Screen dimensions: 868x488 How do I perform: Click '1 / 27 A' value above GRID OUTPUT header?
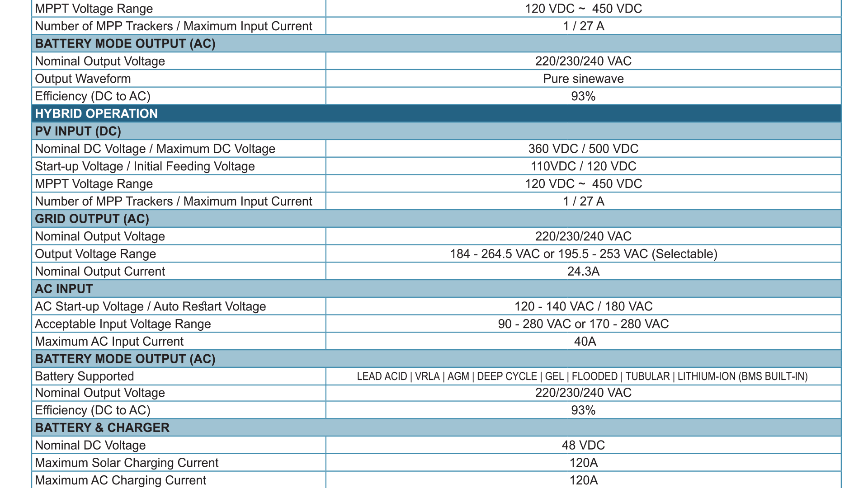(583, 202)
